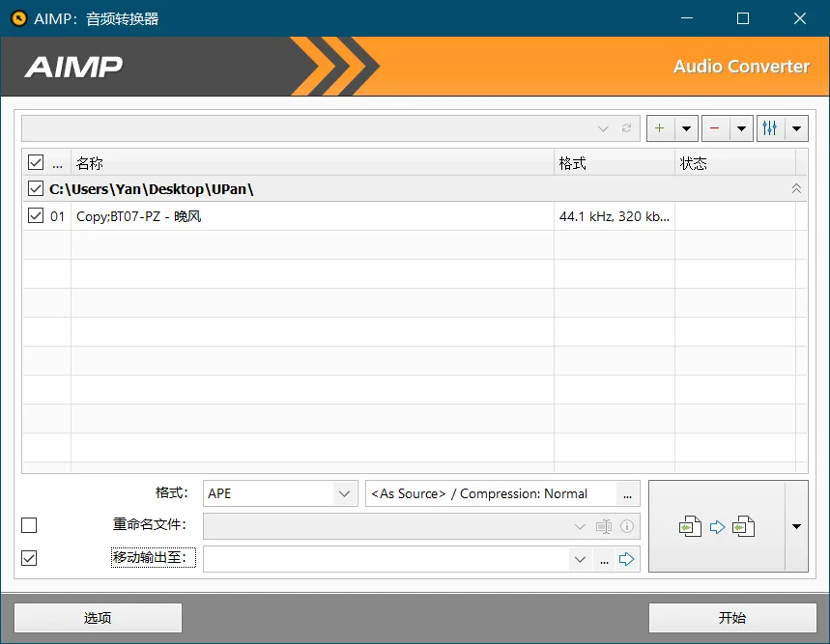Viewport: 830px width, 644px height.
Task: Click the equalizer sliders settings icon
Action: [770, 128]
